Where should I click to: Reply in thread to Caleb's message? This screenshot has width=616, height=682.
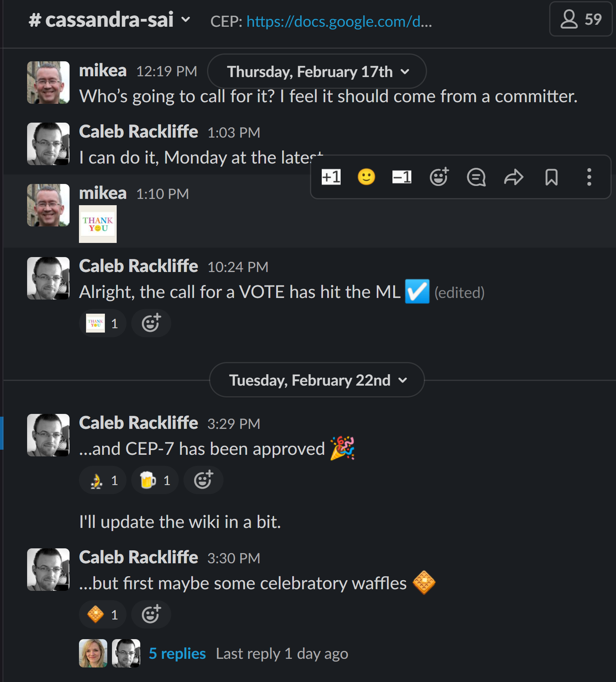coord(476,177)
